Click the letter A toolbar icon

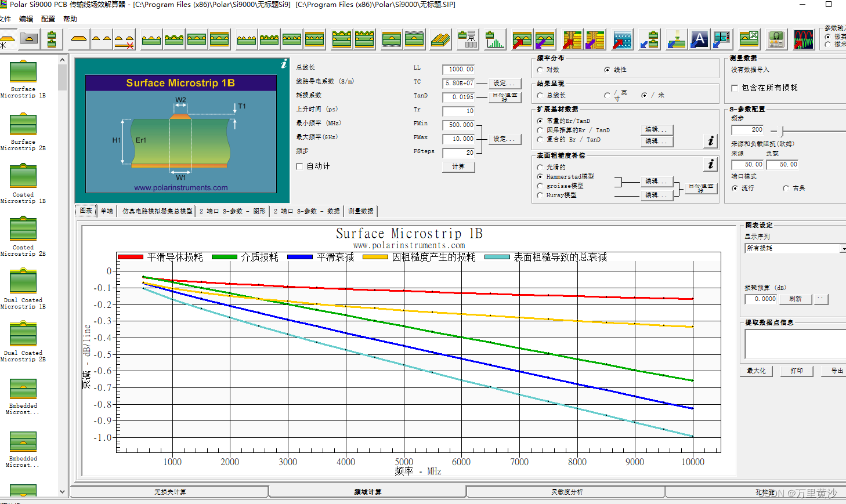(x=699, y=39)
